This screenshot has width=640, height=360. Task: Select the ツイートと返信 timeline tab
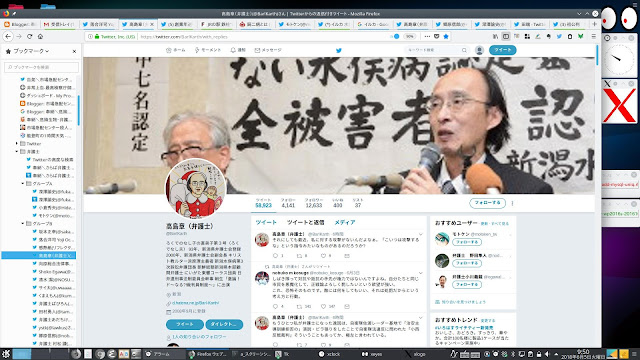click(305, 222)
